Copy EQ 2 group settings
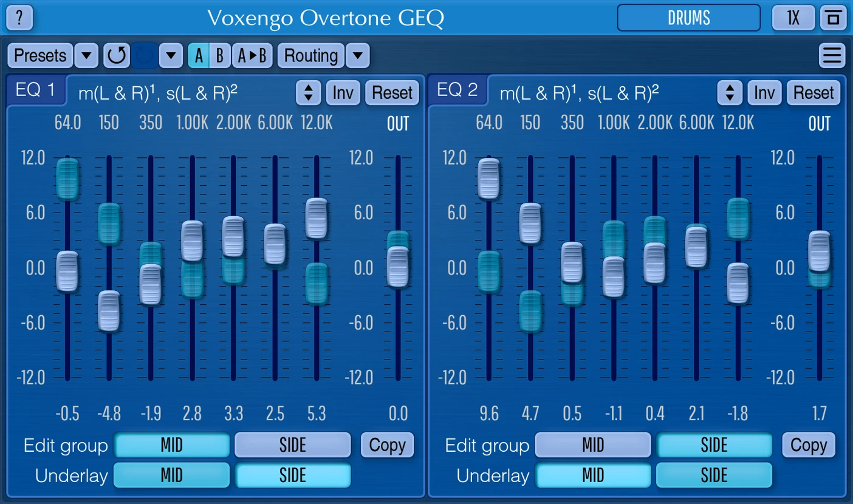 pyautogui.click(x=809, y=445)
